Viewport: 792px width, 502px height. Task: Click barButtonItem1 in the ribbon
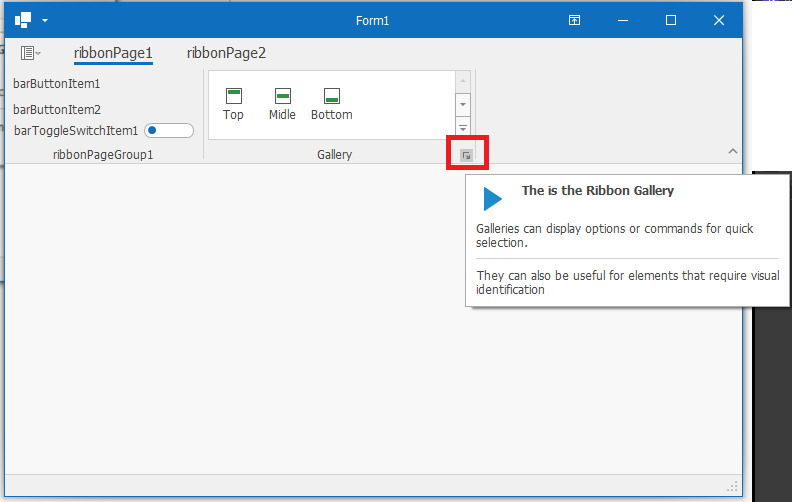[57, 84]
